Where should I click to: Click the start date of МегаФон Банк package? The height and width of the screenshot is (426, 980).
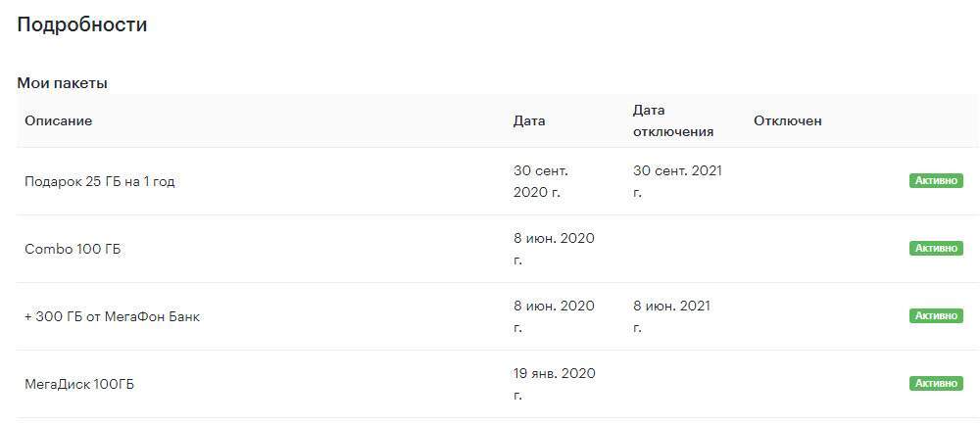(x=554, y=316)
